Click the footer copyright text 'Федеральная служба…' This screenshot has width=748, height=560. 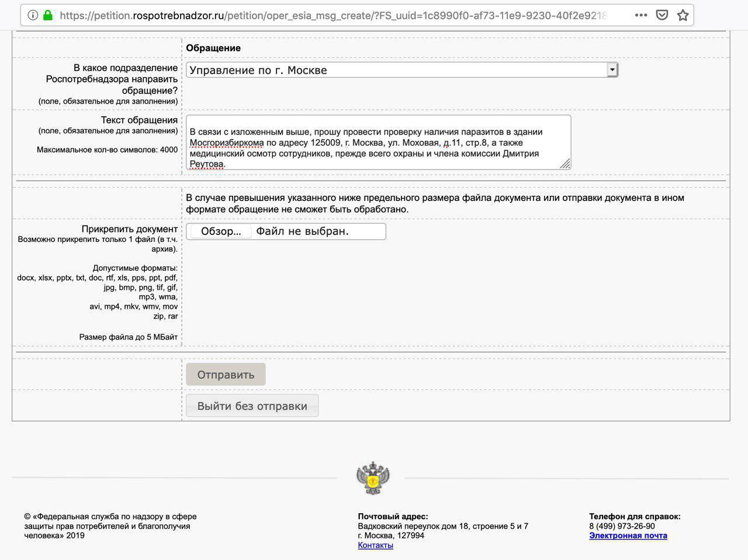click(x=110, y=526)
